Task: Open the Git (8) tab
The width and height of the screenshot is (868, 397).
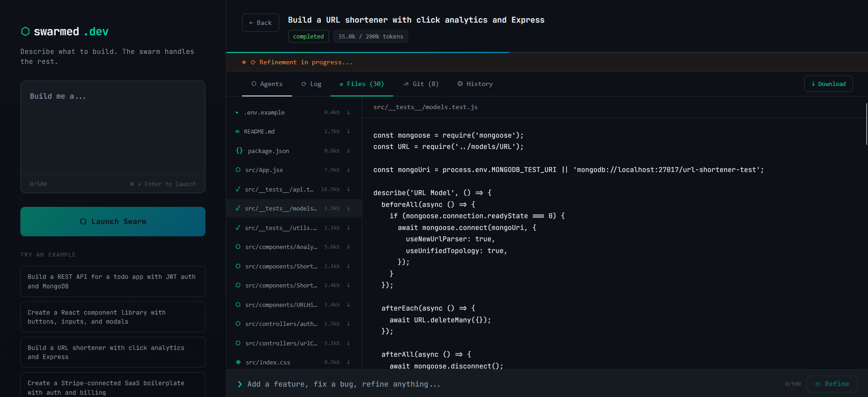Action: point(421,84)
